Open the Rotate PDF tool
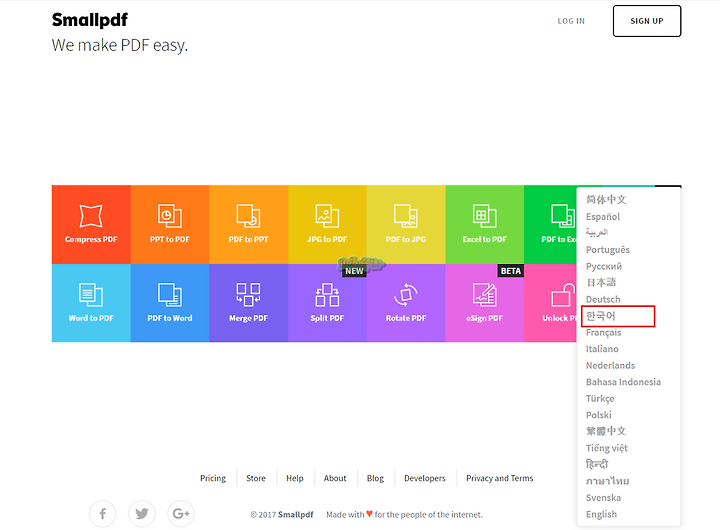720x530 pixels. 406,303
